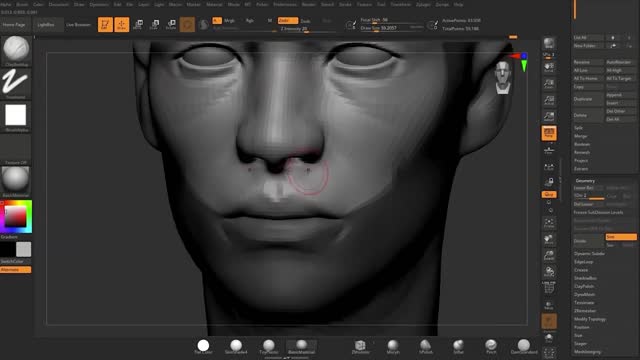640x360 pixels.
Task: Open the Preferences menu
Action: [285, 4]
